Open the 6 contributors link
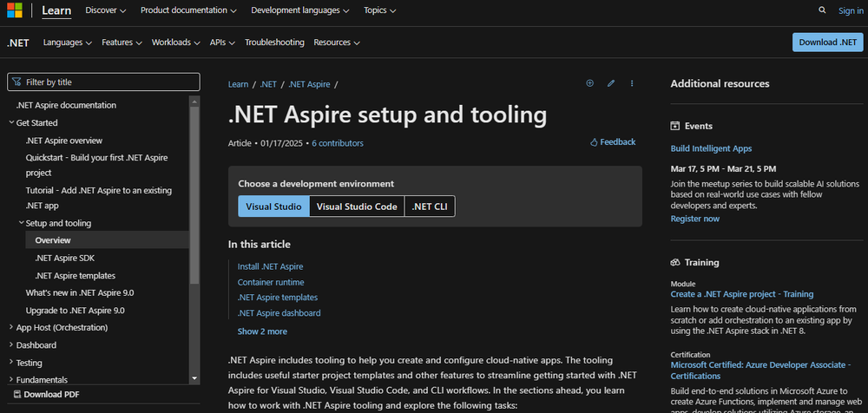 338,143
